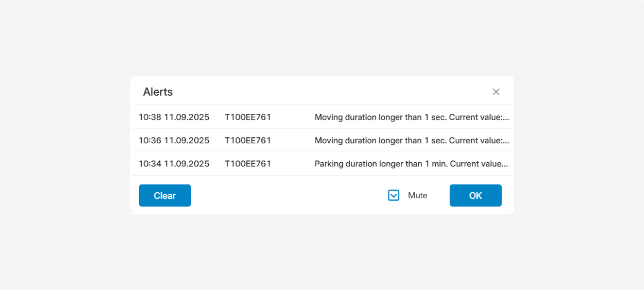Image resolution: width=644 pixels, height=290 pixels.
Task: Click the date 11.09.2025 in the 10:36 alert
Action: 186,141
